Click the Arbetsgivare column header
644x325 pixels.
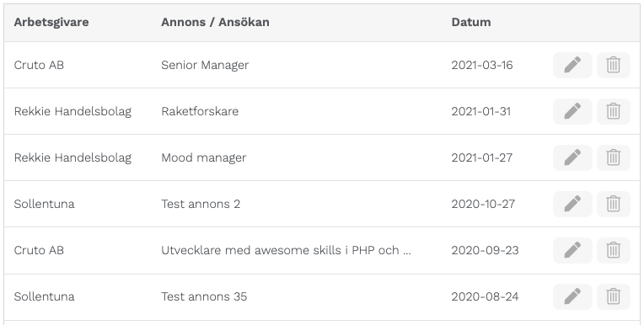pos(51,22)
